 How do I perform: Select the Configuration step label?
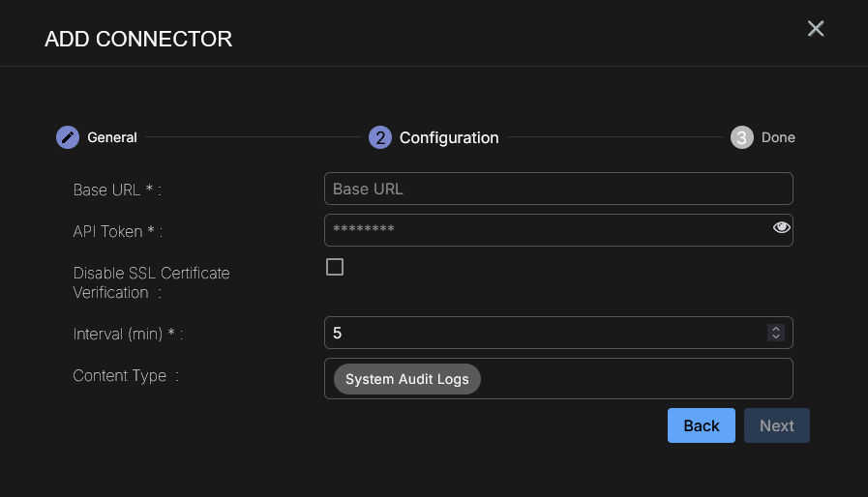pos(449,137)
